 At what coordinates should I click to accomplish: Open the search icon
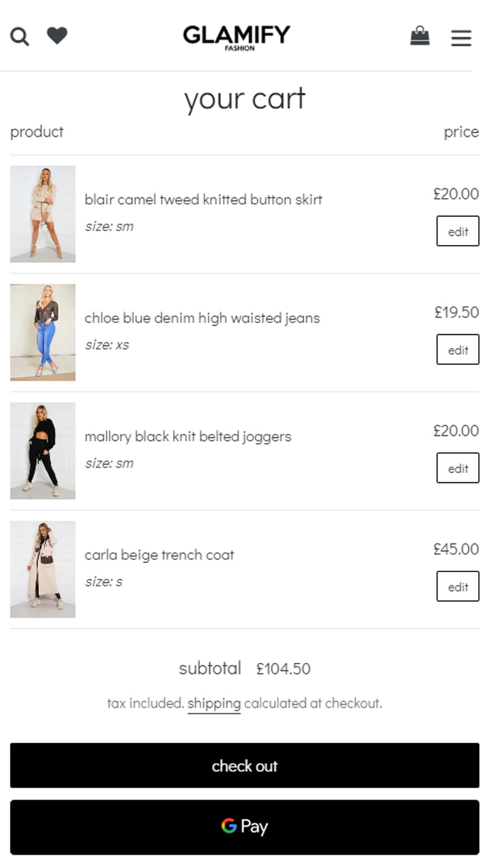(20, 36)
